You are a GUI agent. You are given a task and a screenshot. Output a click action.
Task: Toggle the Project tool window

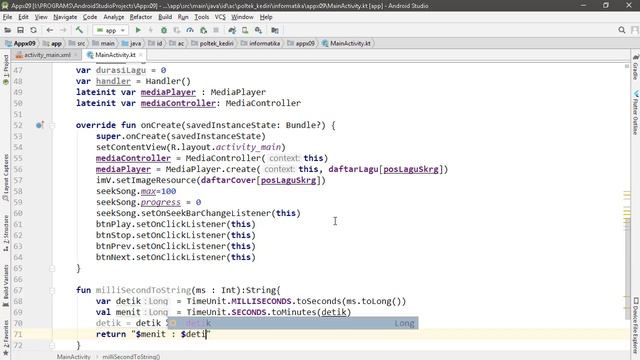point(6,70)
